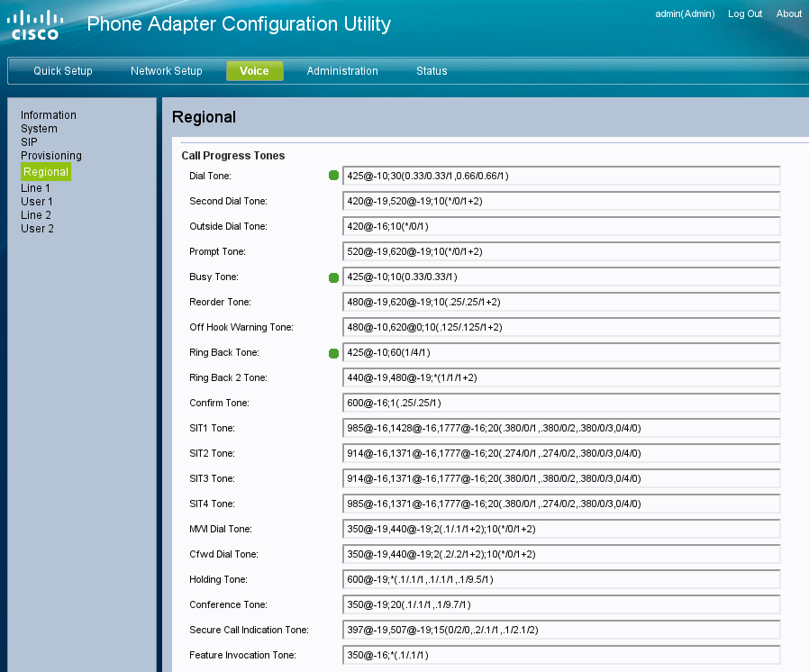The height and width of the screenshot is (672, 809).
Task: Open User 2 in the sidebar
Action: tap(37, 229)
